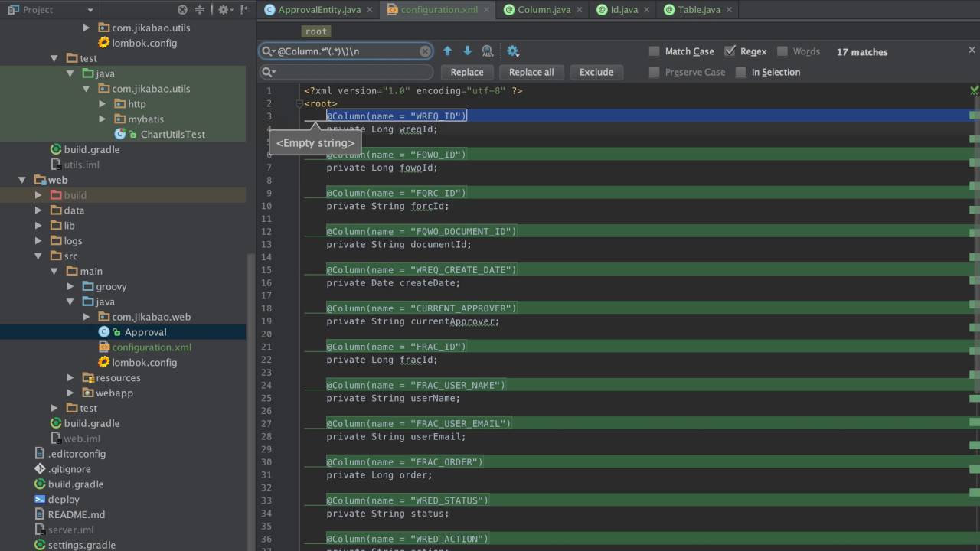
Task: Click the inspection status checkmark icon
Action: pos(974,90)
